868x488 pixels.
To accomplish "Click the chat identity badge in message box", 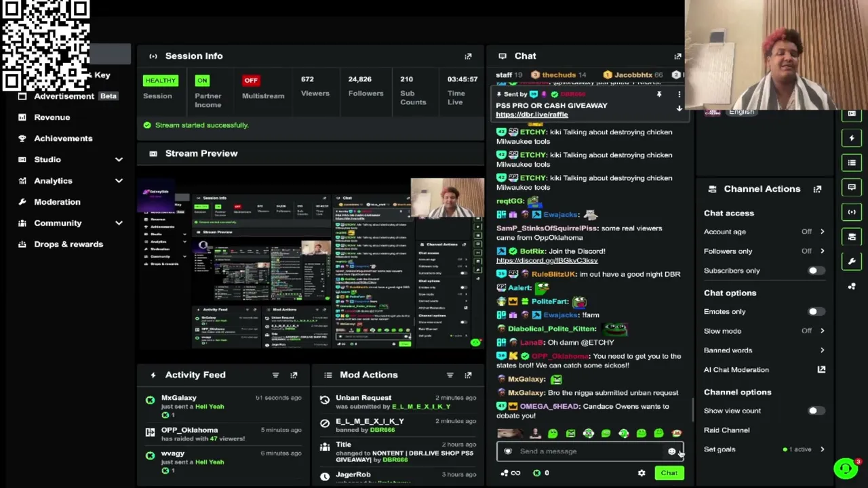I will click(508, 451).
